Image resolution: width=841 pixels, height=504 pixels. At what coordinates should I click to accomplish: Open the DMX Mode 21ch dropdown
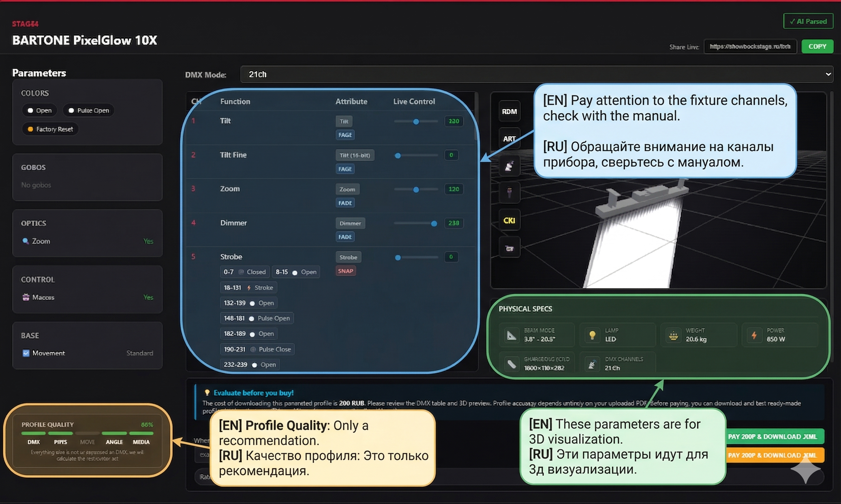[536, 74]
